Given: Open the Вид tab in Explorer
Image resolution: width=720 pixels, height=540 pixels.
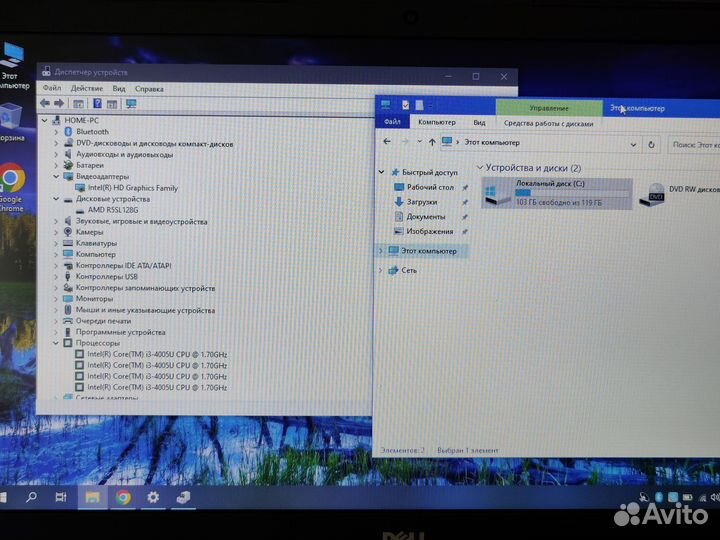Looking at the screenshot, I should click(479, 123).
